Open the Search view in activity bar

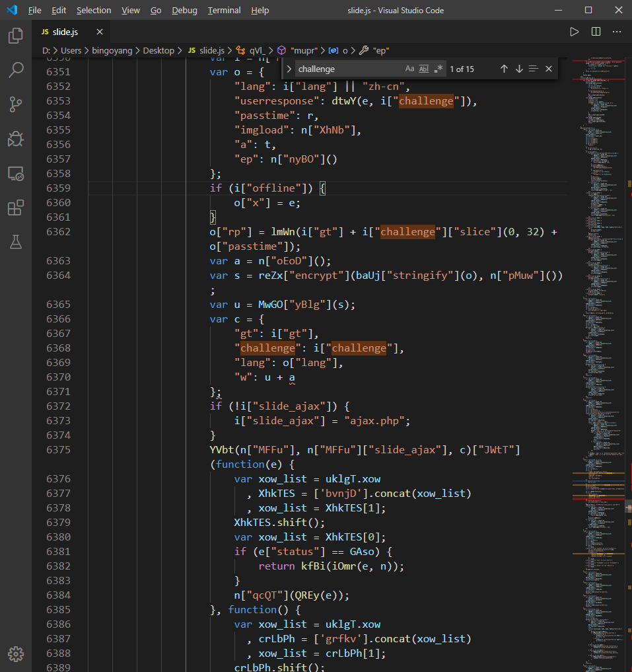16,70
